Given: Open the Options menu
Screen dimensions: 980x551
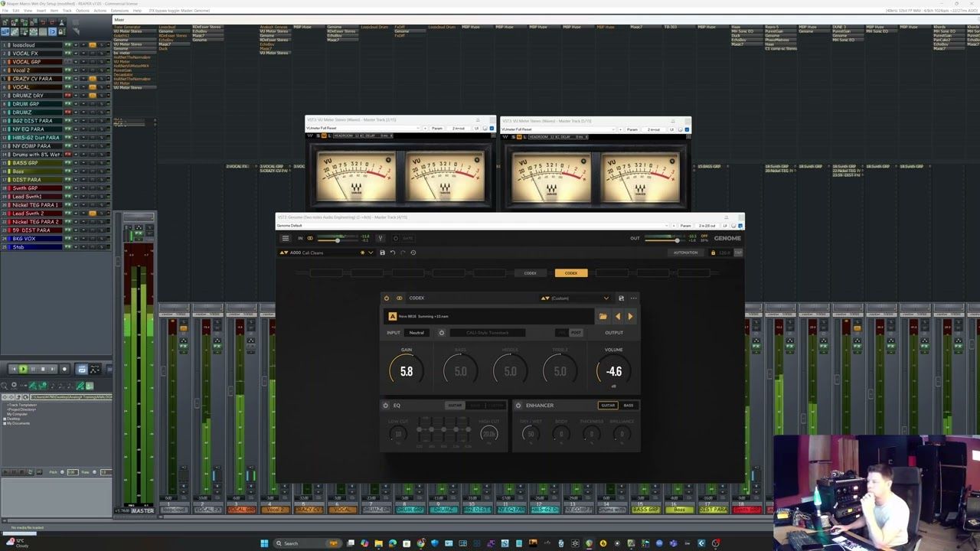Looking at the screenshot, I should [83, 11].
